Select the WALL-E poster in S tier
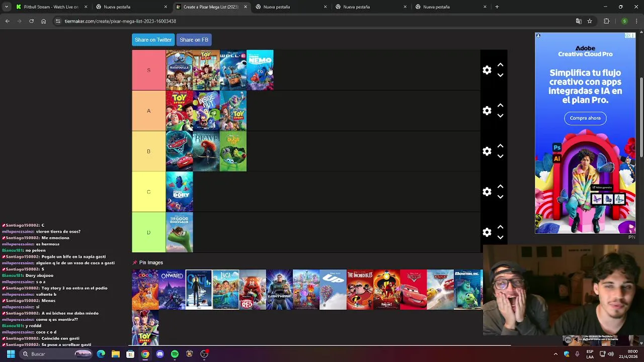This screenshot has height=362, width=644. tap(233, 70)
